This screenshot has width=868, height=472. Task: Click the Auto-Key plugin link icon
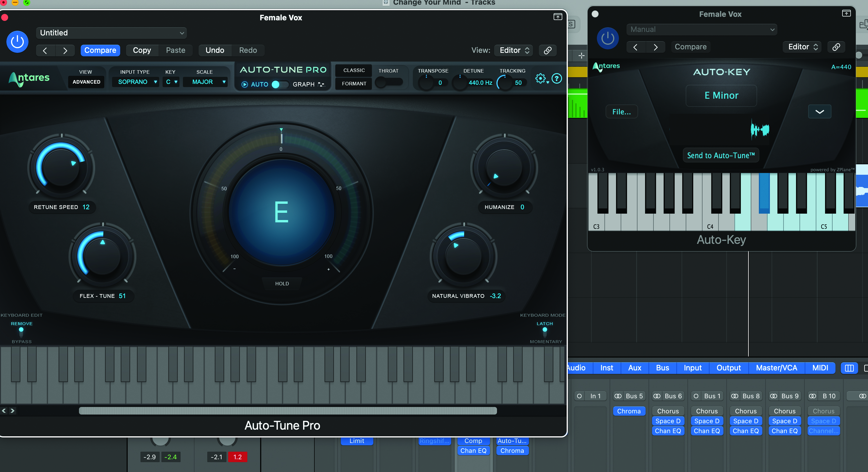click(x=836, y=47)
